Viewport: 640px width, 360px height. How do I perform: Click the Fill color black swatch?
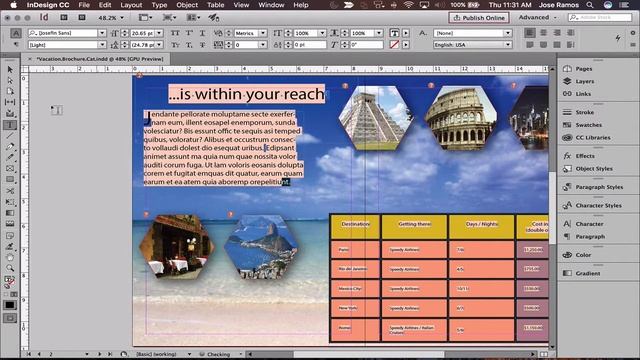click(9, 305)
